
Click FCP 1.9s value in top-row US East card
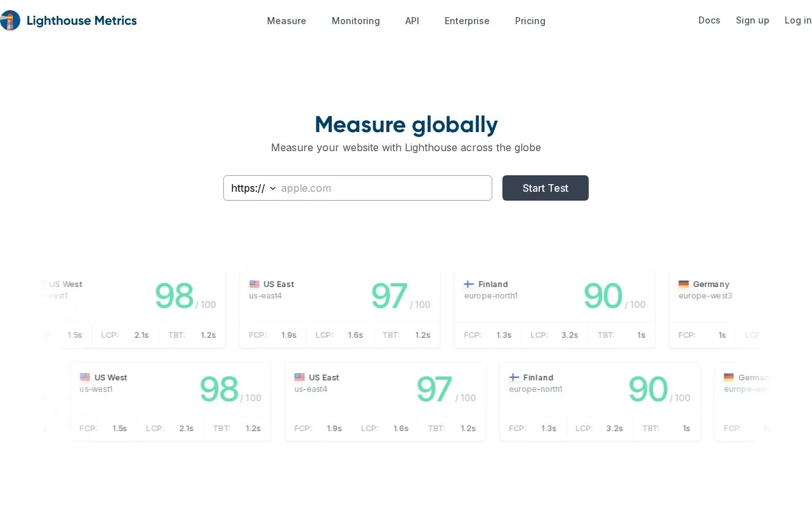pos(289,335)
